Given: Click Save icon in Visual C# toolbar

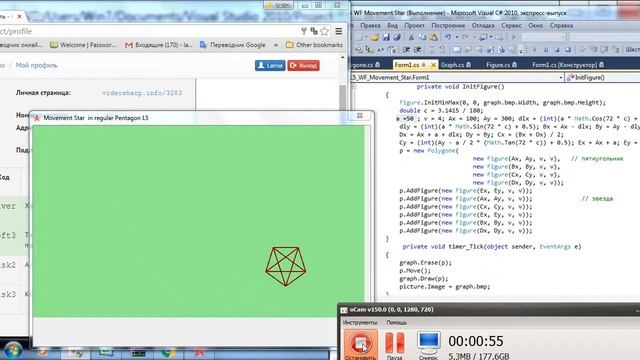Looking at the screenshot, I should (386, 38).
